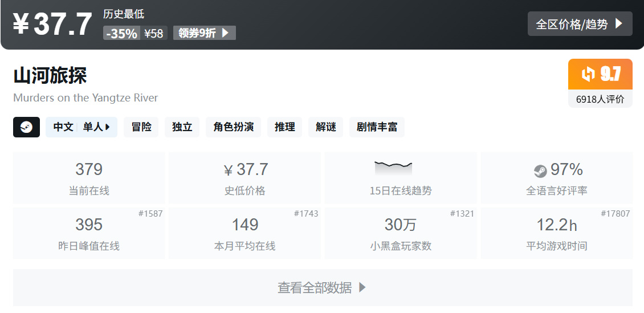Select the 剧情丰富 tag
Viewport: 644px width, 313px height.
pos(377,127)
